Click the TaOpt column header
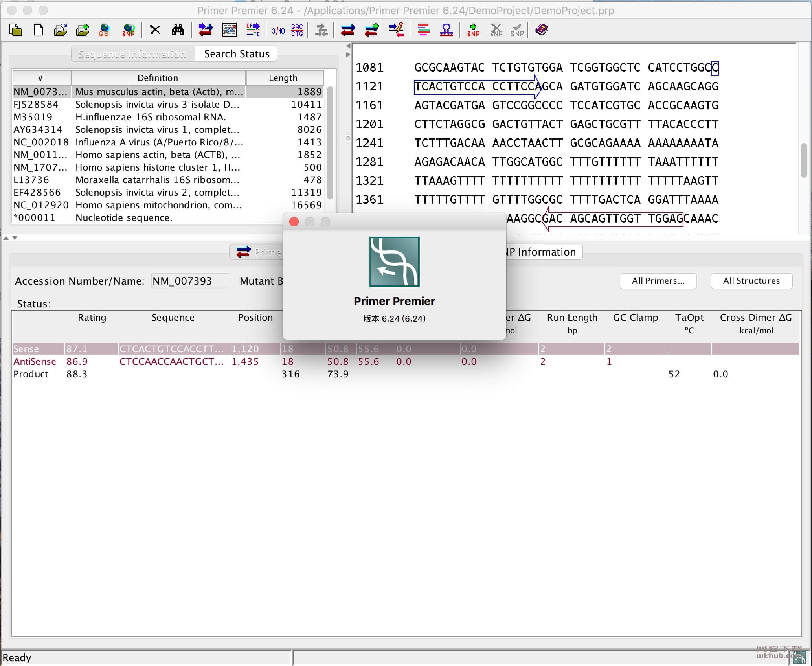The height and width of the screenshot is (666, 812). 689,323
